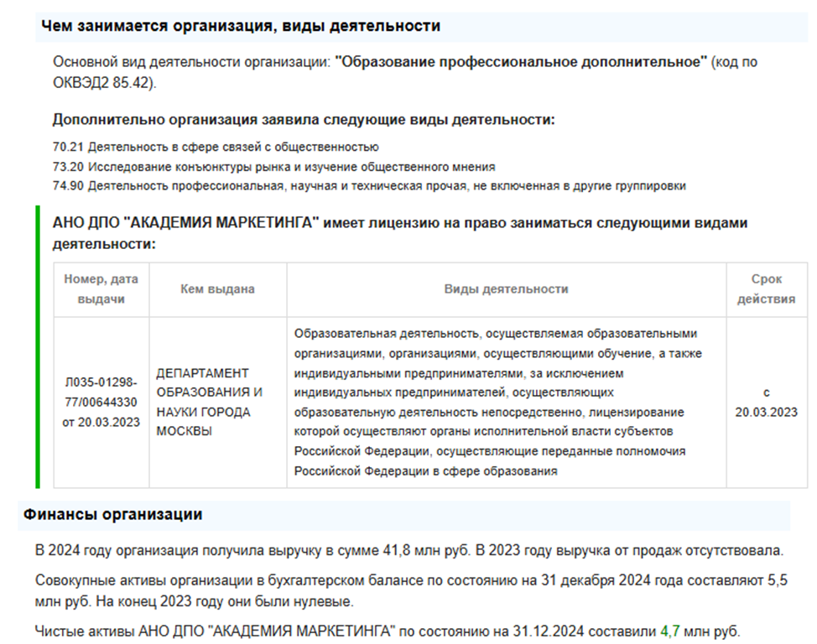Image resolution: width=817 pixels, height=644 pixels.
Task: Click activity line '70.21 Деятельность в сфере связей с общественностью'
Action: [x=216, y=147]
